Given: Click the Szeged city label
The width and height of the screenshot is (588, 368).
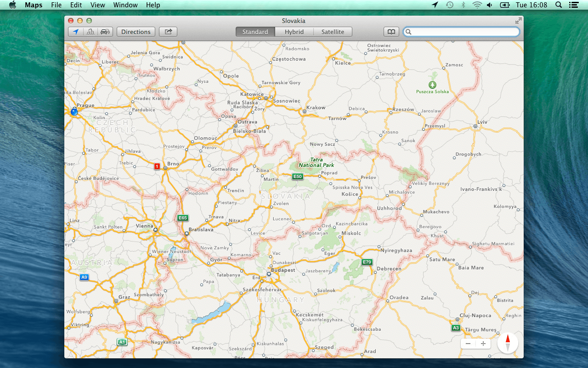Looking at the screenshot, I should (x=324, y=347).
